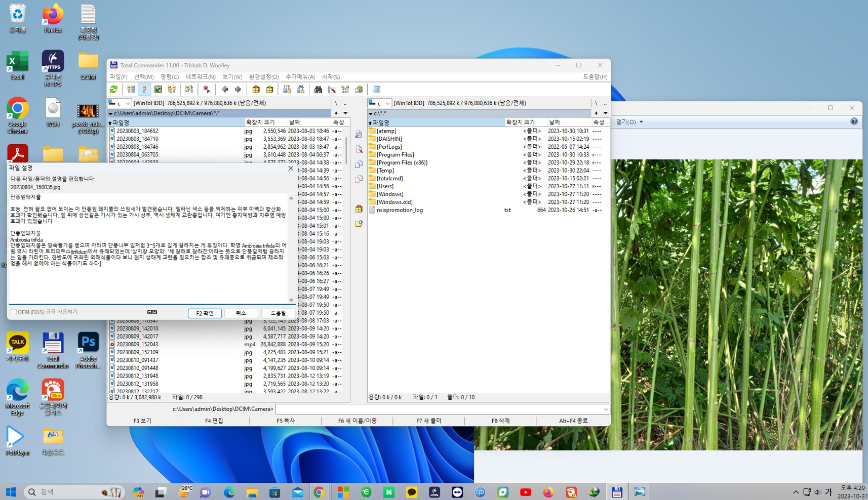
Task: Click the green refresh arrows toolbar icon
Action: [x=114, y=90]
